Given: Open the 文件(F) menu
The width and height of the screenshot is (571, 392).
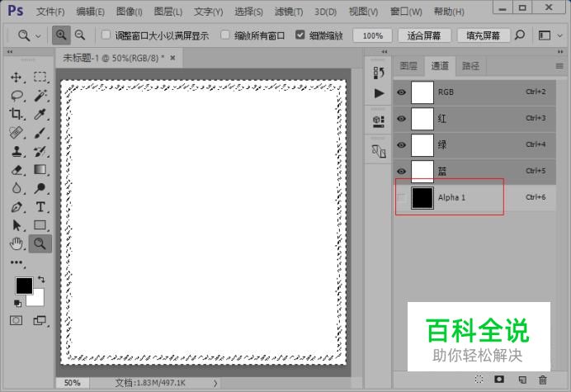Looking at the screenshot, I should [x=50, y=12].
